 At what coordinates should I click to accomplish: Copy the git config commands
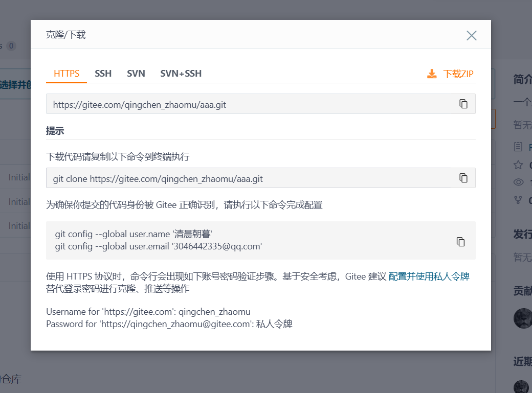point(460,241)
